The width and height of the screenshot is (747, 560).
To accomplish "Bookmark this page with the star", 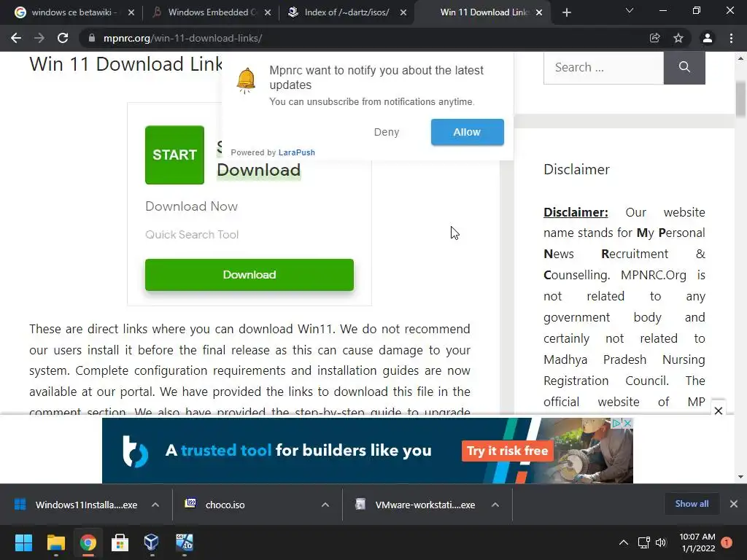I will [678, 38].
